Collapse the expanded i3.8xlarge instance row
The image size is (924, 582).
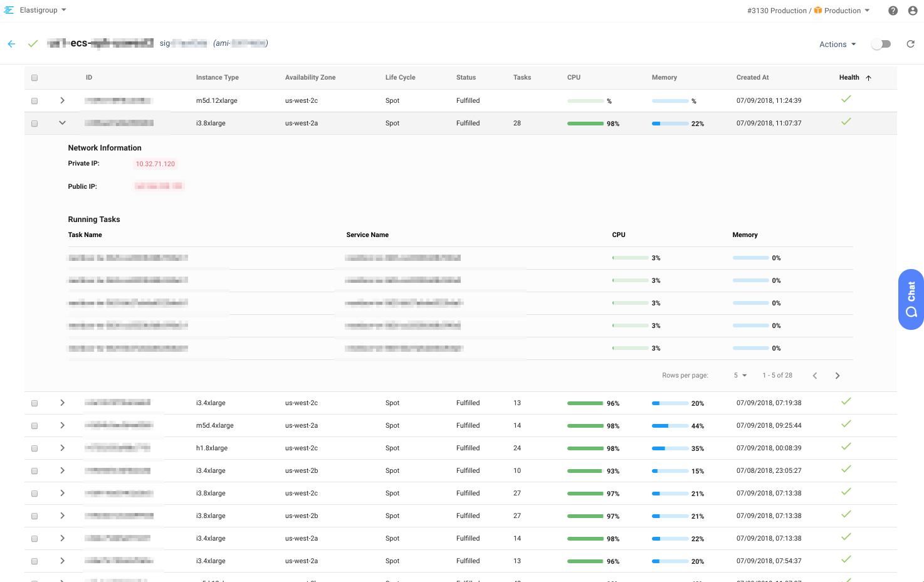click(x=62, y=123)
